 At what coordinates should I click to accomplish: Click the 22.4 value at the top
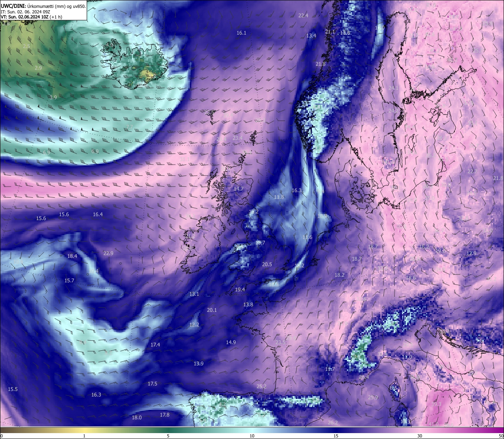click(x=303, y=15)
